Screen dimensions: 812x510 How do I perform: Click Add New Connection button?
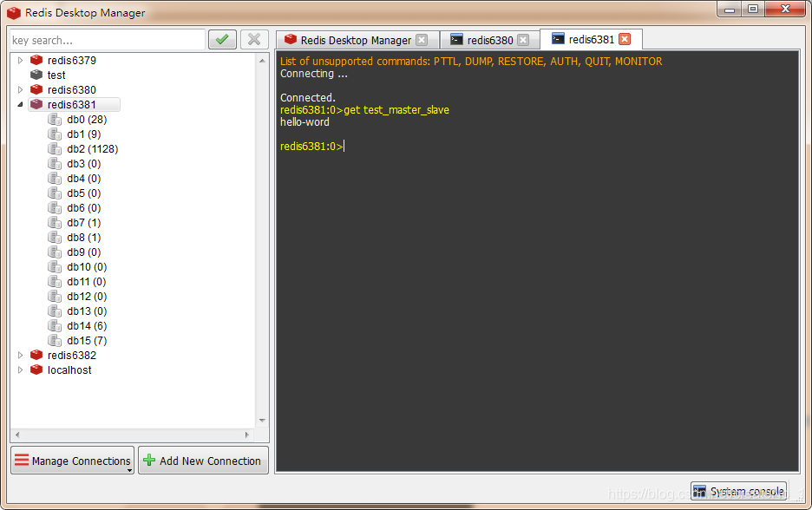tap(204, 460)
